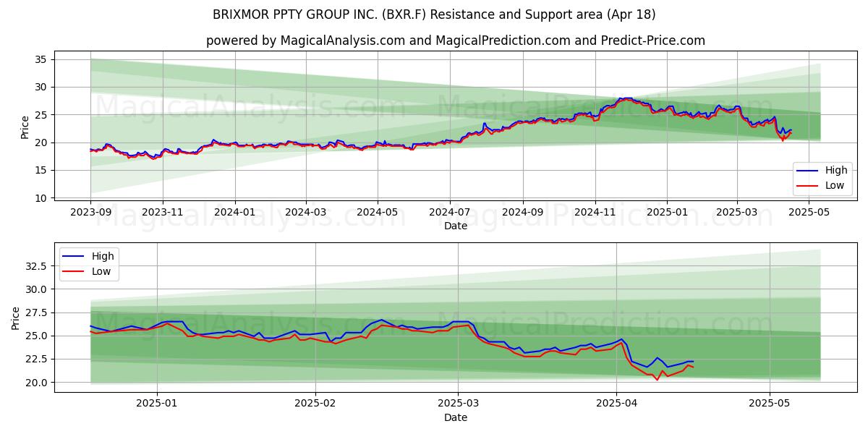This screenshot has height=434, width=868.
Task: Click top chart x-axis label '2025-05'
Action: [809, 213]
